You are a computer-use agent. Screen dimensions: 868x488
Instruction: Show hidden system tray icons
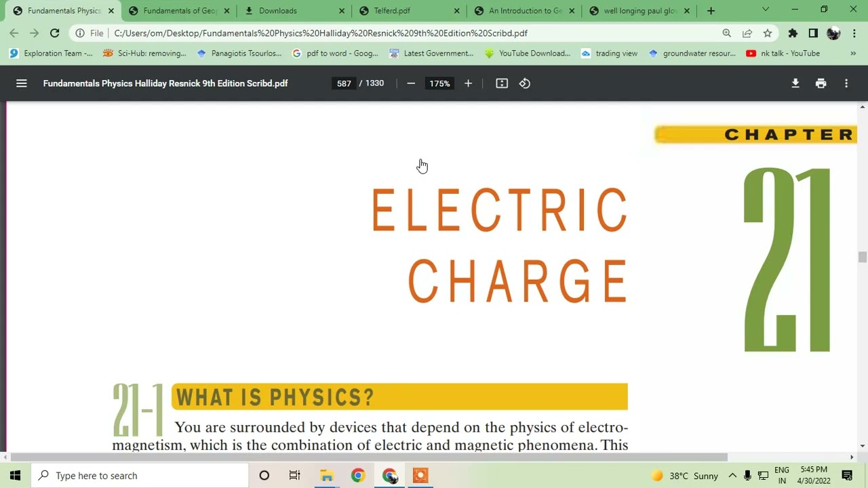(x=732, y=475)
